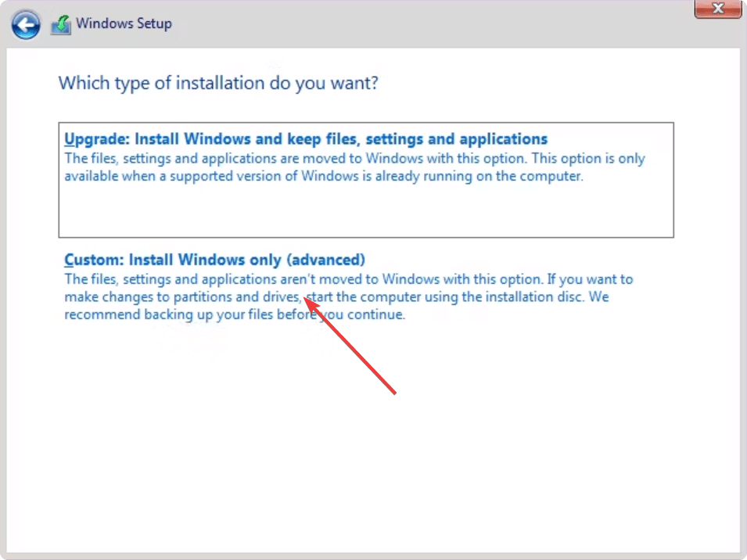
Task: Select the green installer icon beside Windows Setup
Action: [60, 23]
